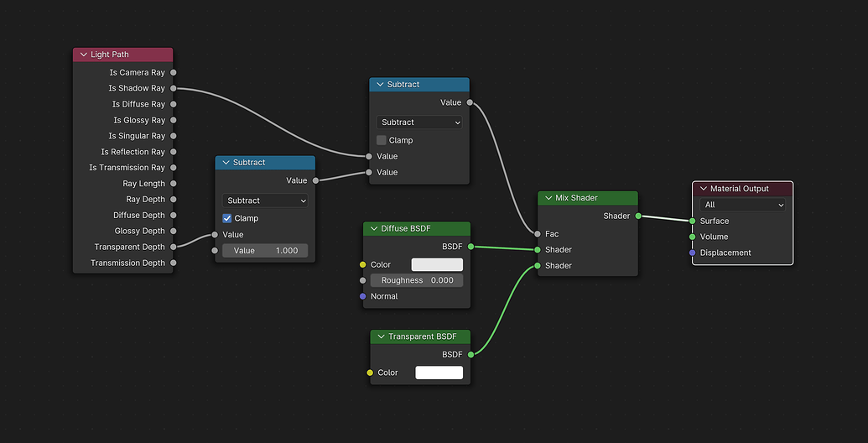Screen dimensions: 868x443
Task: Click the Diffuse BSDF Color input socket
Action: click(363, 264)
